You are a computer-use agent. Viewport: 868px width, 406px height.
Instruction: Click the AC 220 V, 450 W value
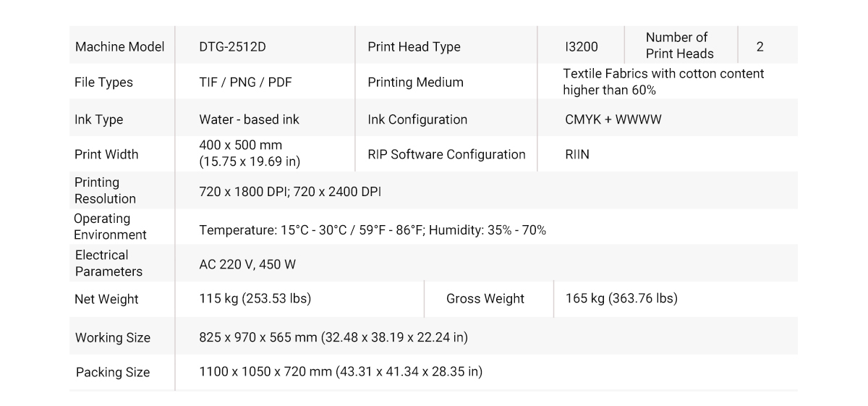coord(247,265)
